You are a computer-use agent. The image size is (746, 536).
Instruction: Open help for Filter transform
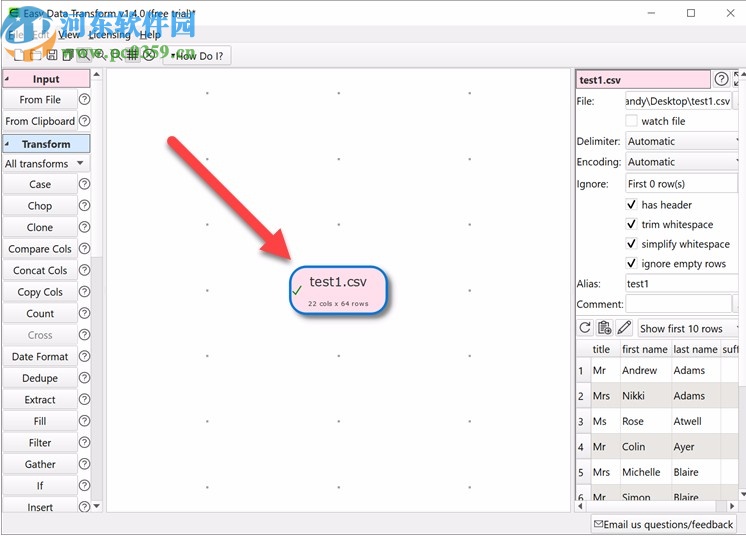[x=84, y=442]
